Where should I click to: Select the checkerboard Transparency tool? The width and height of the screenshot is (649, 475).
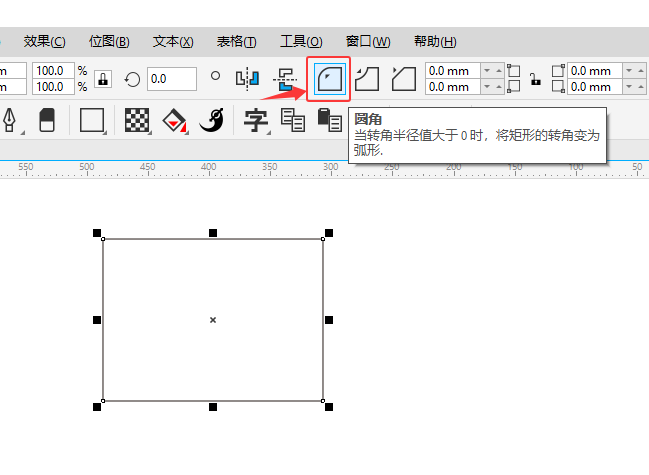tap(137, 120)
